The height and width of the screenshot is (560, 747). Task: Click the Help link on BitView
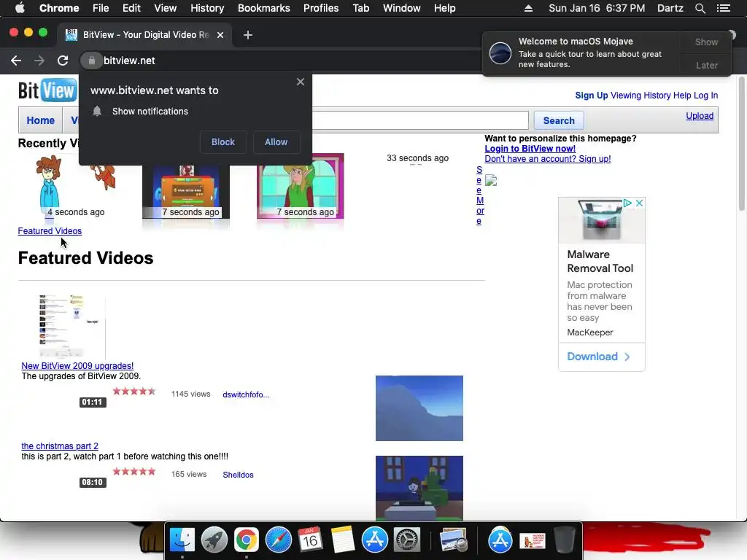682,96
